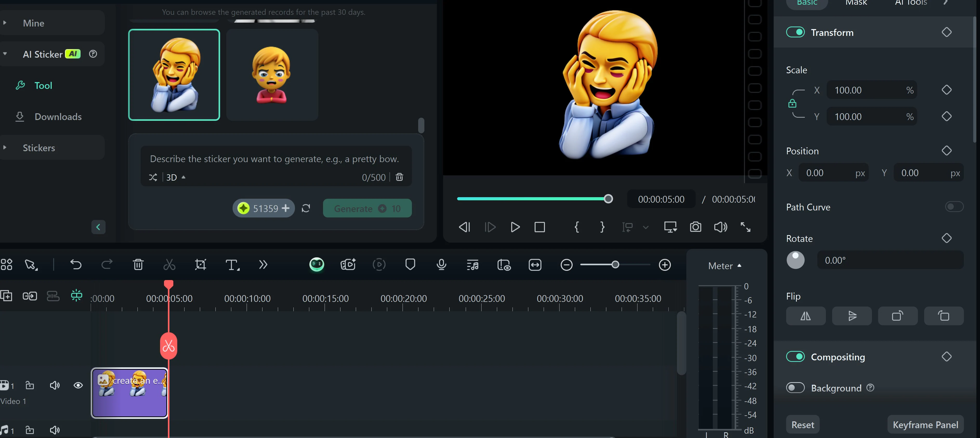Viewport: 980px width, 438px height.
Task: Add keyframe for Rotate
Action: click(x=946, y=238)
